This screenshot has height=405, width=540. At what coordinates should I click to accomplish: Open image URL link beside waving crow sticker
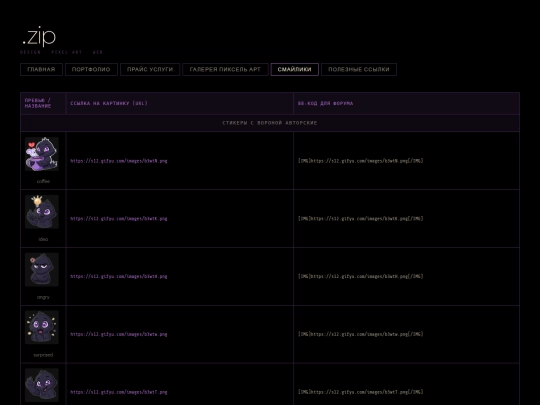tap(119, 392)
